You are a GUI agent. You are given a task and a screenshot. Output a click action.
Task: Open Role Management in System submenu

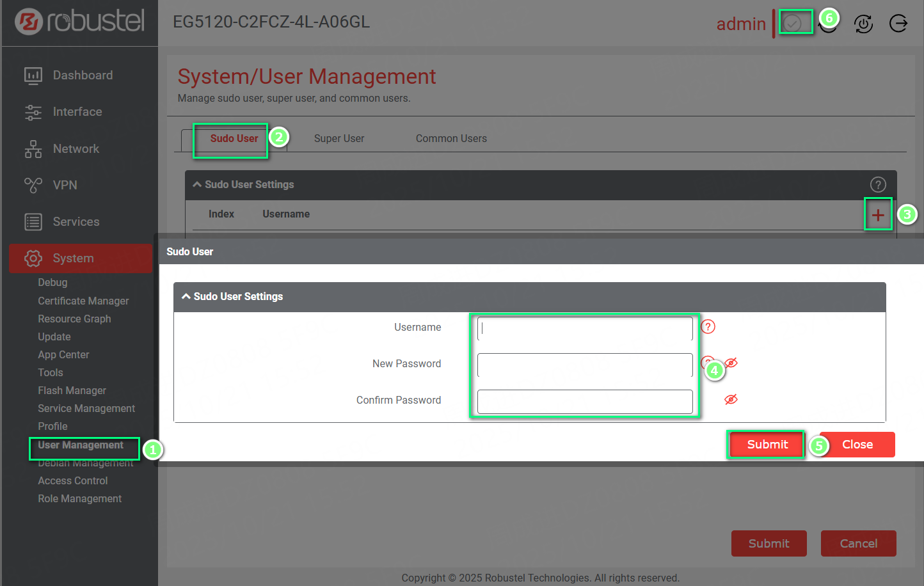tap(79, 499)
